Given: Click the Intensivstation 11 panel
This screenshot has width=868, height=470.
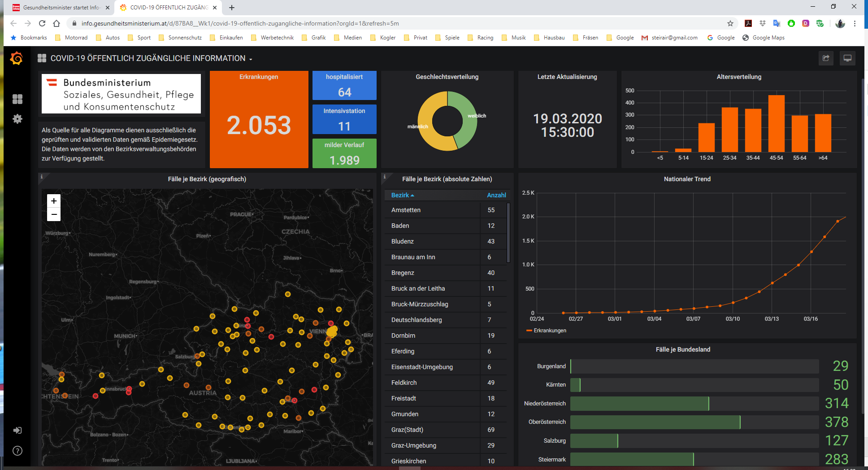Looking at the screenshot, I should (x=344, y=119).
